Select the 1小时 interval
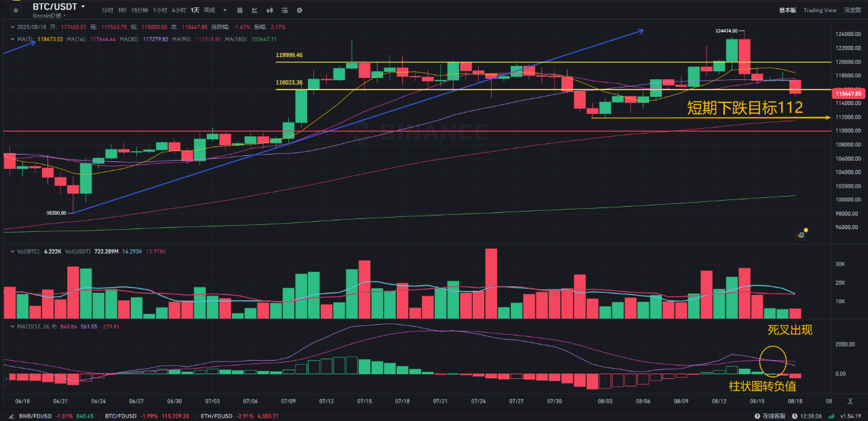 [160, 10]
